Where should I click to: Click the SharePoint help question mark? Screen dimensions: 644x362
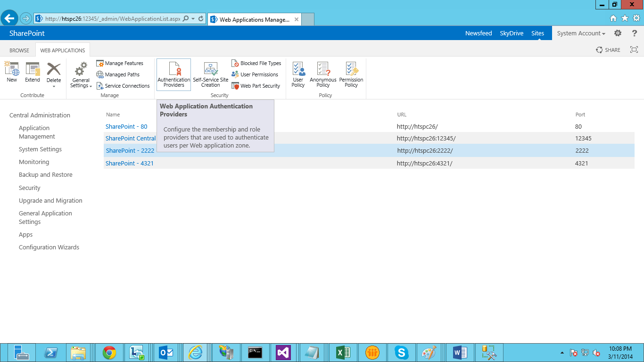point(635,33)
